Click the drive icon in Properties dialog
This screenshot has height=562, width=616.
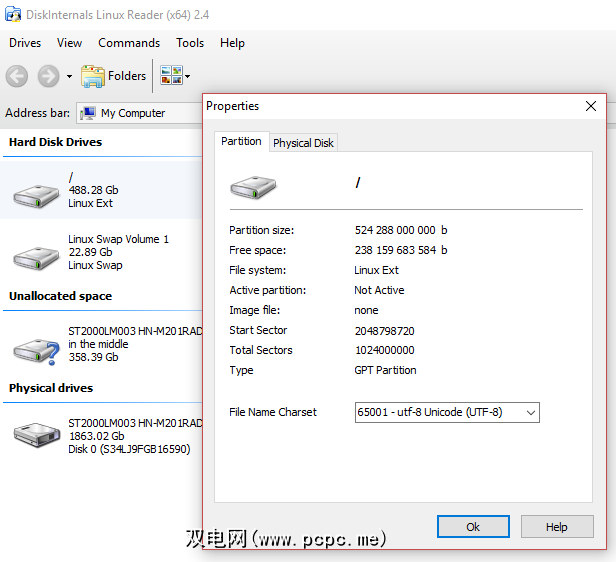(x=253, y=187)
